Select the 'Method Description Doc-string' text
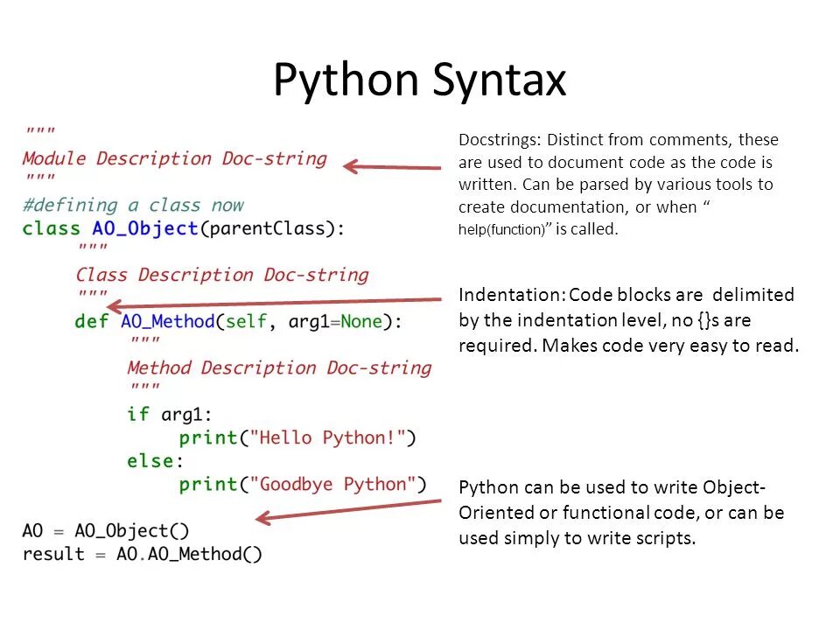This screenshot has height=630, width=840. pos(279,368)
